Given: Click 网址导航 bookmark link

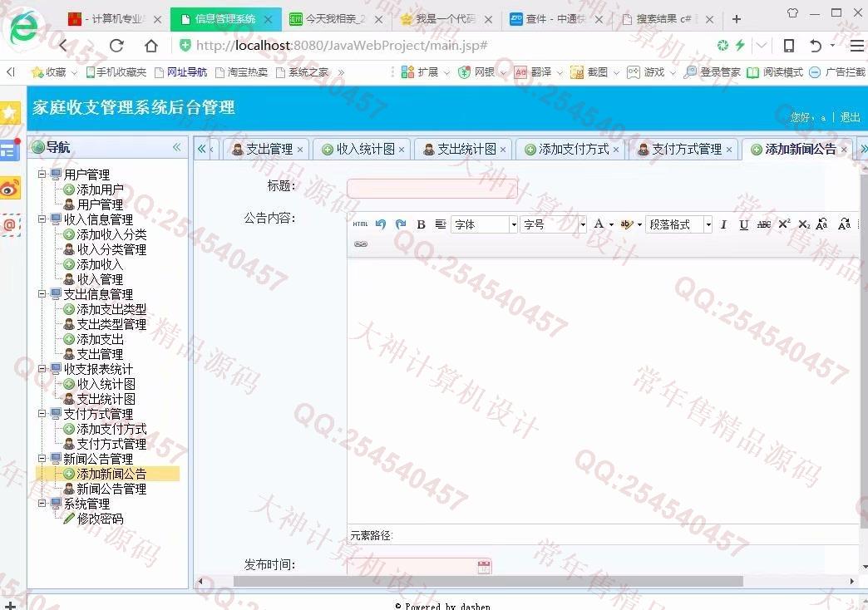Looking at the screenshot, I should [181, 72].
